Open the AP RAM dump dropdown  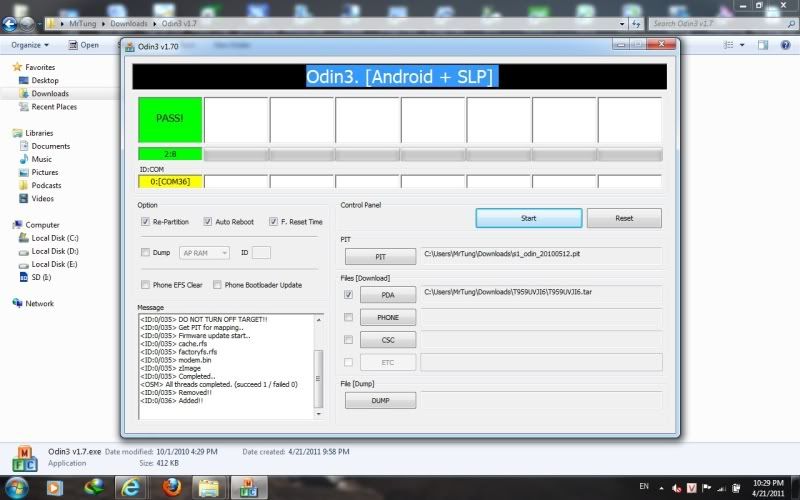point(204,253)
